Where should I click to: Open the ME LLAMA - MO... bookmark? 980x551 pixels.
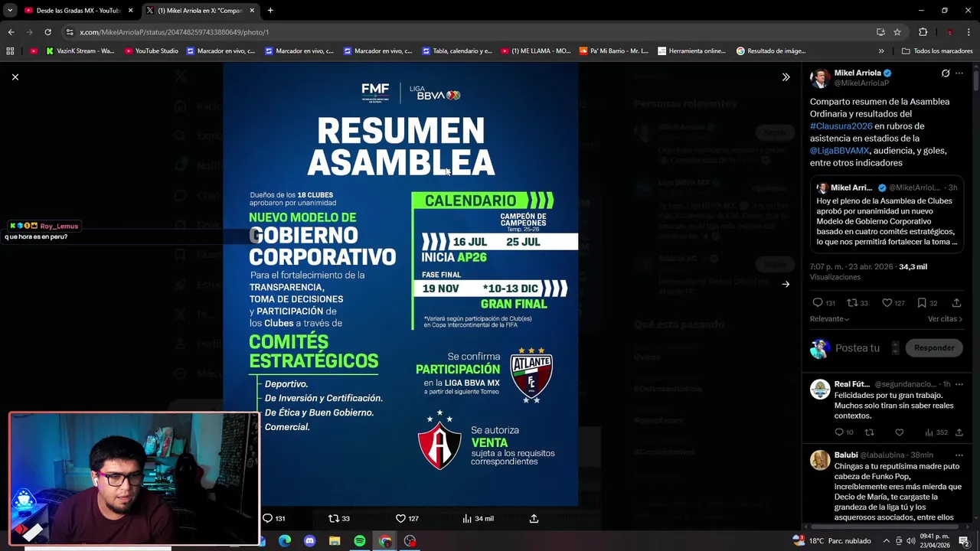coord(535,51)
